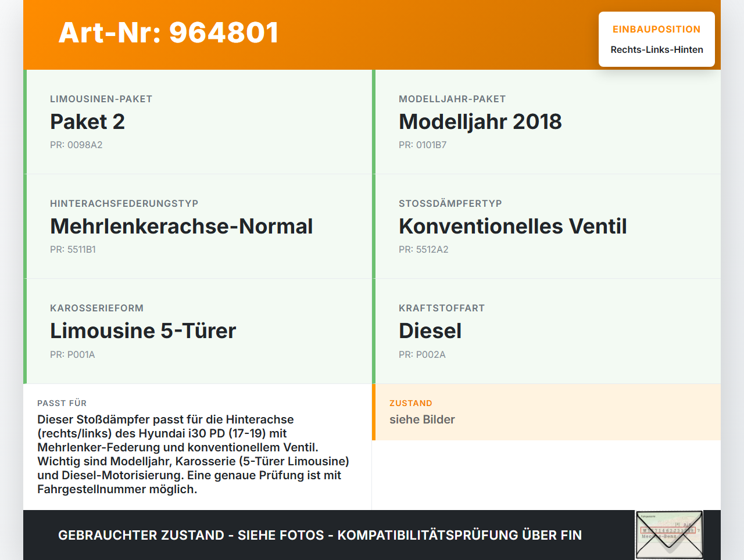Click the Mehrlenkerachse-Normal entry

coord(181,226)
